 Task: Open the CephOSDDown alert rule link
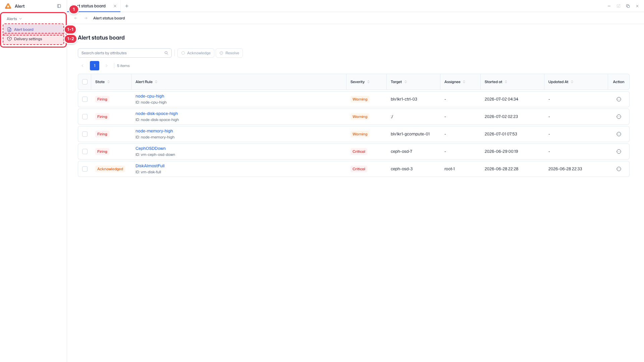150,148
